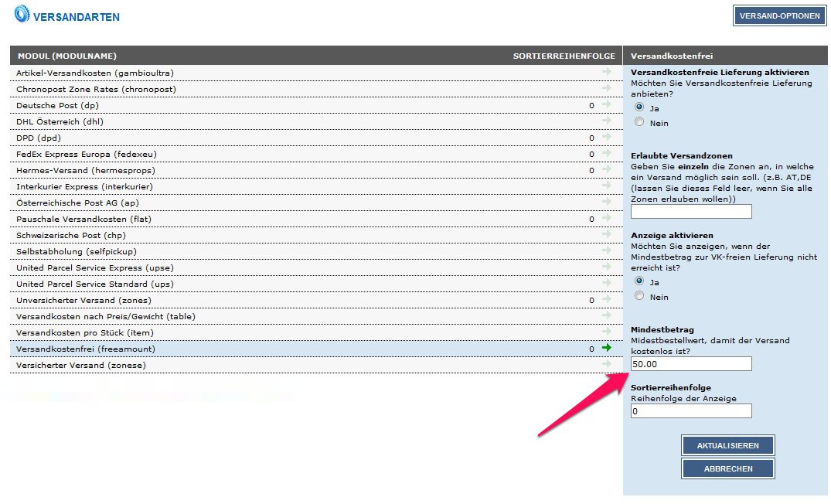Click the arrow icon for DHL Österreich
This screenshot has width=831, height=504.
pyautogui.click(x=607, y=121)
